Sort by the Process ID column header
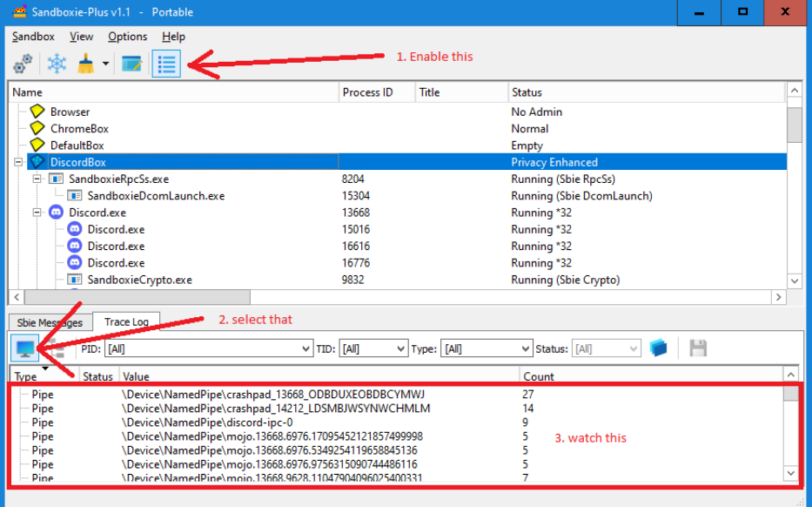Screen dimensions: 812x507 pos(377,92)
